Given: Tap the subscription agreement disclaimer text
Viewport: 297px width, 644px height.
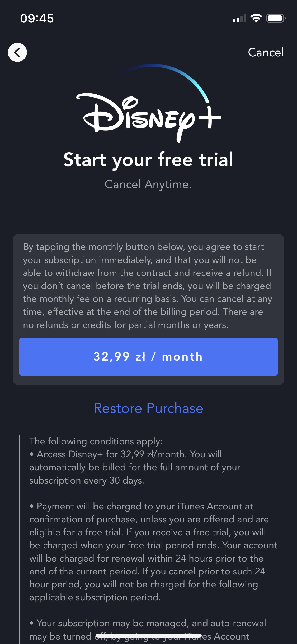Looking at the screenshot, I should coord(148,286).
